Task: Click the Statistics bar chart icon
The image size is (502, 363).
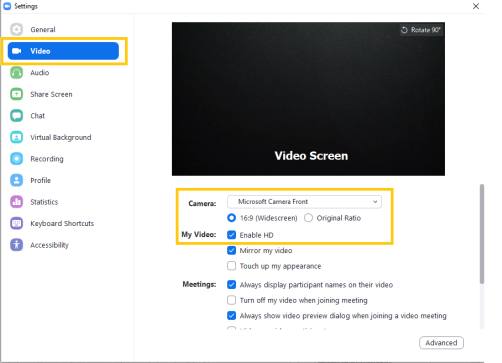Action: tap(16, 202)
